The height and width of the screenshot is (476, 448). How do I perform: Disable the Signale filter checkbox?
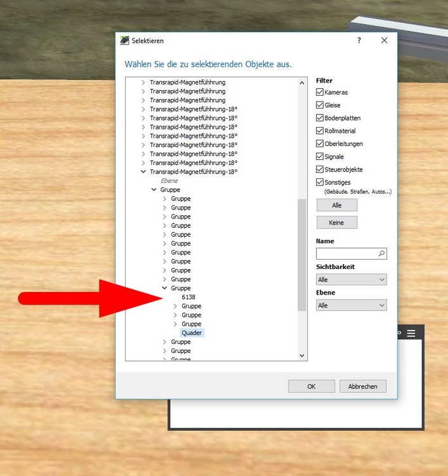(x=320, y=156)
